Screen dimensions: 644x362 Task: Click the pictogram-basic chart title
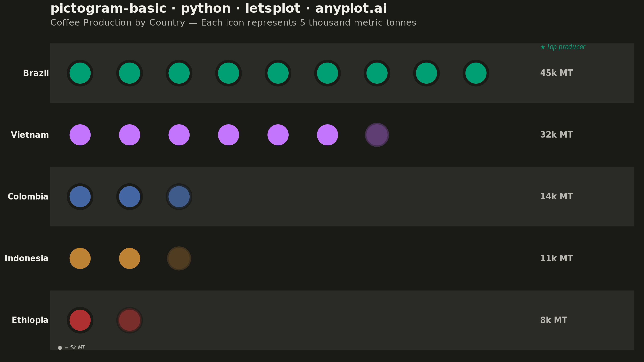click(219, 8)
